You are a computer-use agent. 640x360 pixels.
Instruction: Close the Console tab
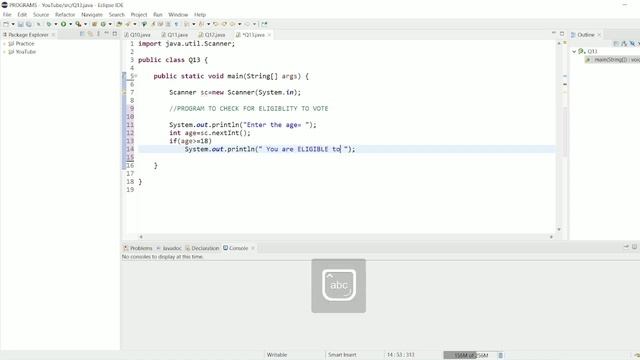point(253,248)
